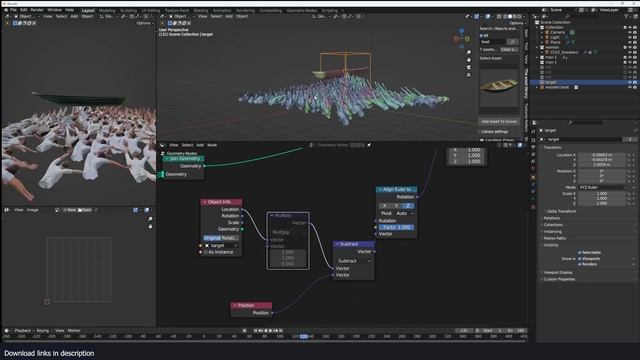Image resolution: width=640 pixels, height=360 pixels.
Task: Click the viewport pan hand icon
Action: (x=469, y=60)
